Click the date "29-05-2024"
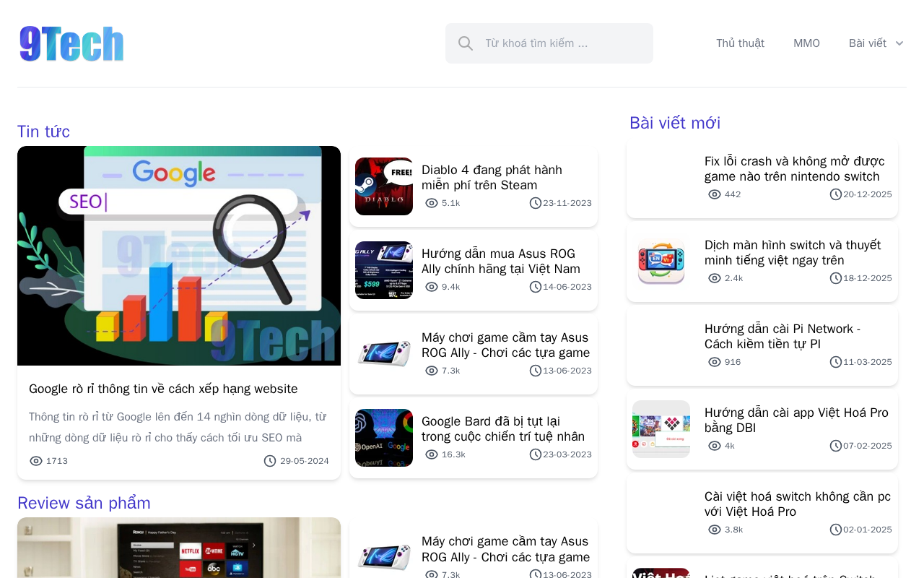924x578 pixels. (305, 461)
